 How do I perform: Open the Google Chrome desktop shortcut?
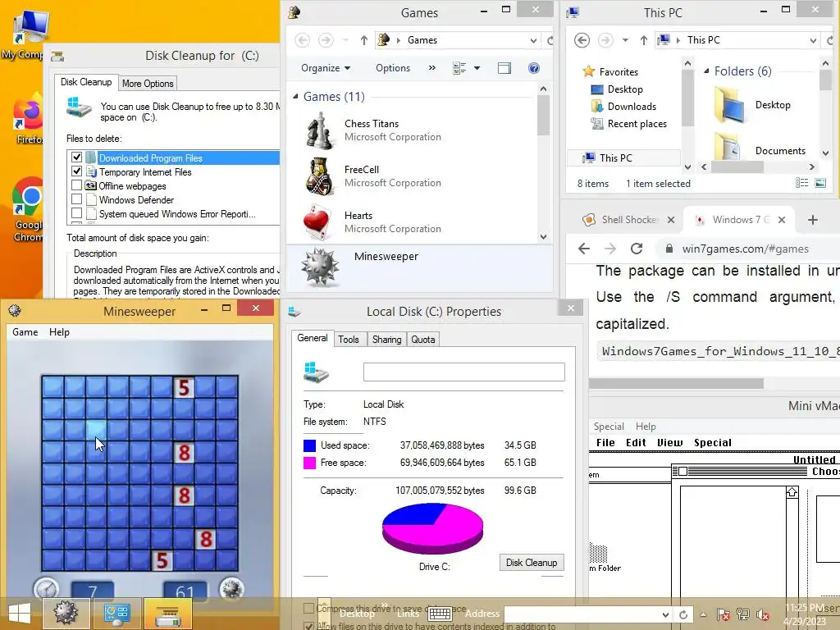pyautogui.click(x=28, y=209)
